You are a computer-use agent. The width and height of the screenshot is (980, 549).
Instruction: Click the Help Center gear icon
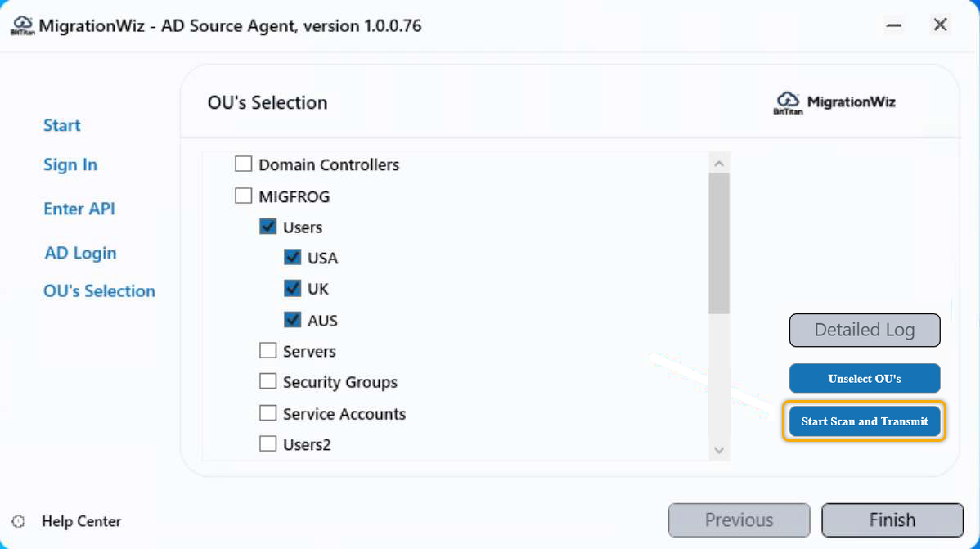click(18, 521)
